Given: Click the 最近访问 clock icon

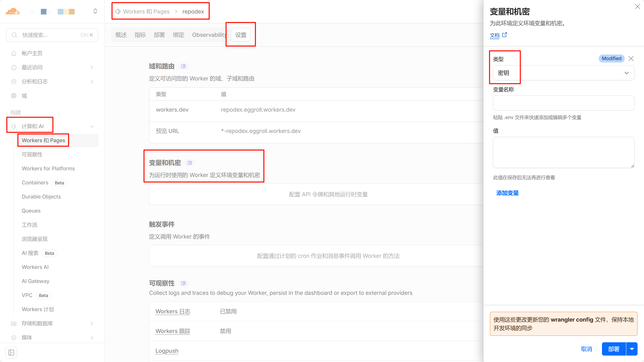Looking at the screenshot, I should 14,67.
